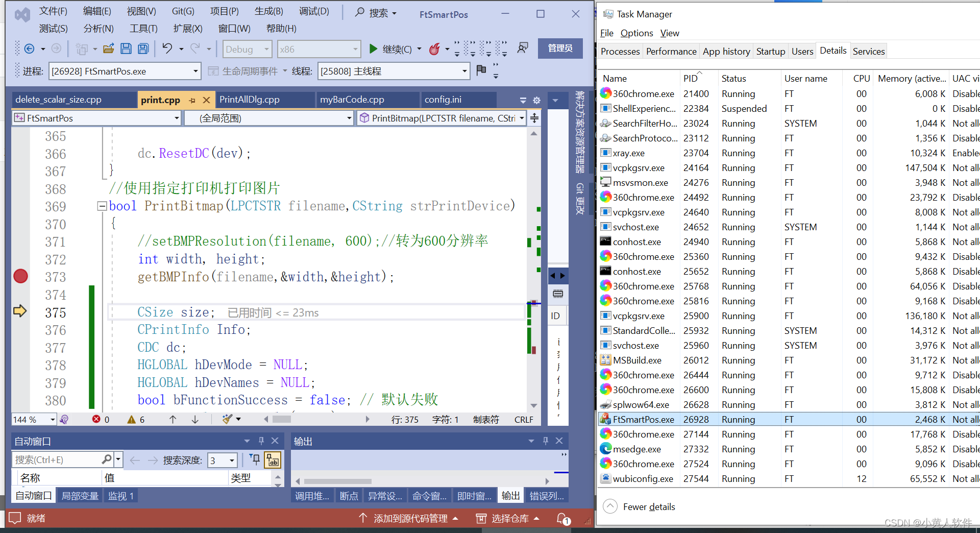
Task: Open Task Manager Options menu
Action: click(636, 33)
